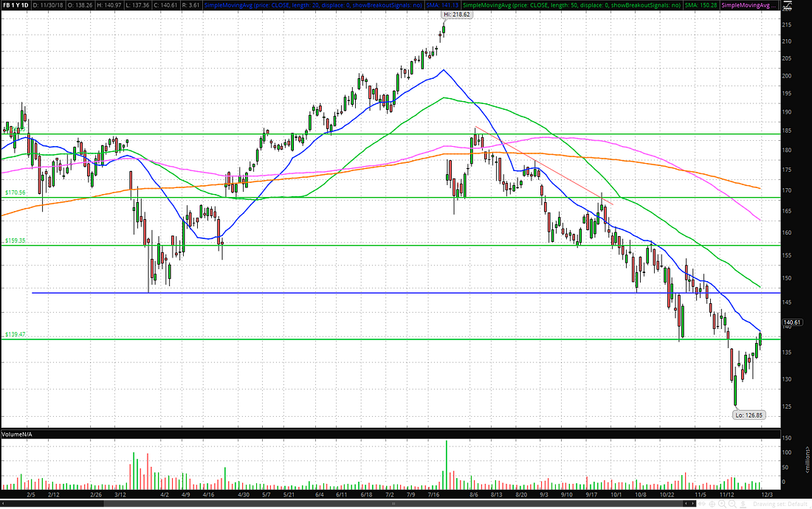The height and width of the screenshot is (509, 812).
Task: Open the Drawing set: Default selector
Action: 780,504
